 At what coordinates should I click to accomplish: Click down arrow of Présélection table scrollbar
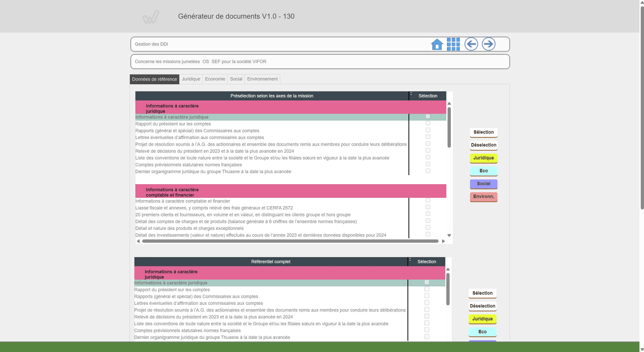click(449, 235)
